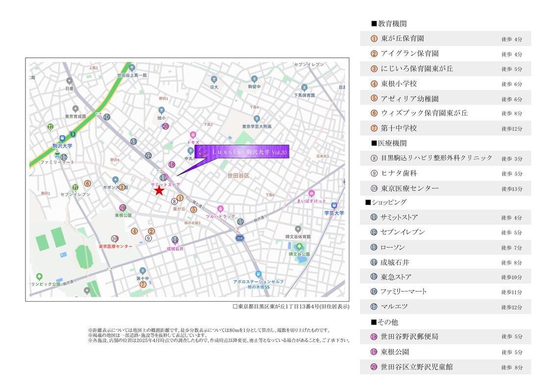Viewport: 555px width, 392px height.
Task: Click the 駒沢大学 station icon on the map
Action: coord(62,139)
